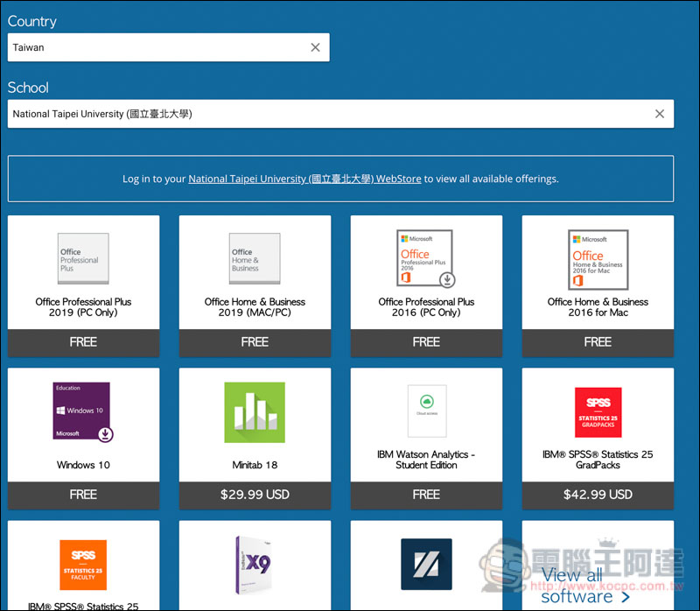Click the red SPSS Statistics 25 GradPacks icon
700x611 pixels.
coord(598,412)
